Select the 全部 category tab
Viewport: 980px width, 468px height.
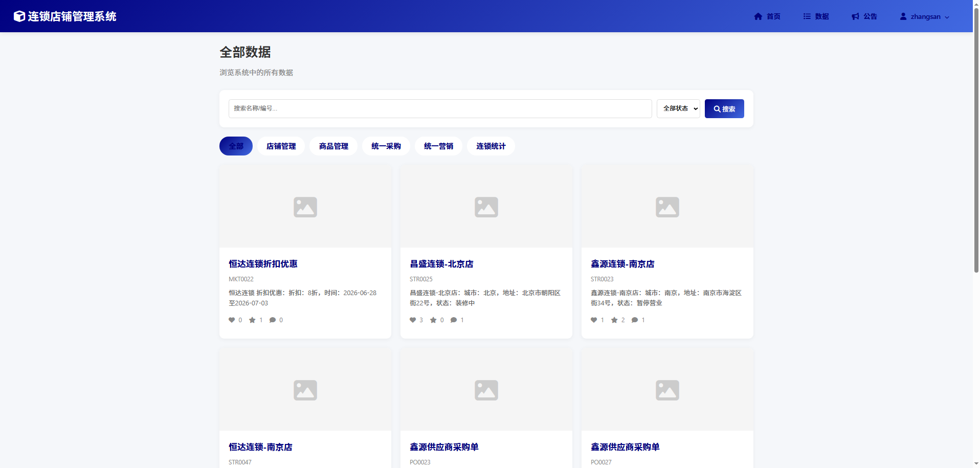pyautogui.click(x=236, y=146)
